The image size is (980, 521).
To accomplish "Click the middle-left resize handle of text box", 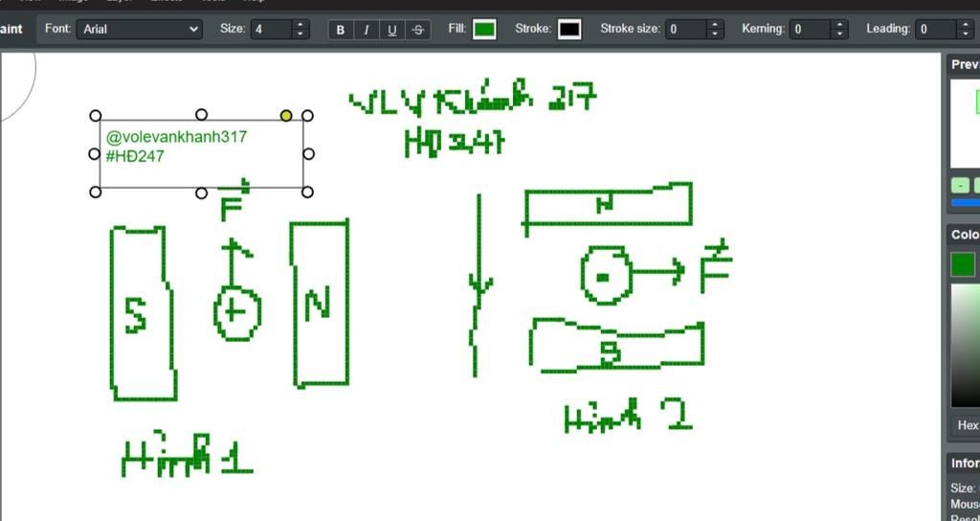I will click(95, 154).
